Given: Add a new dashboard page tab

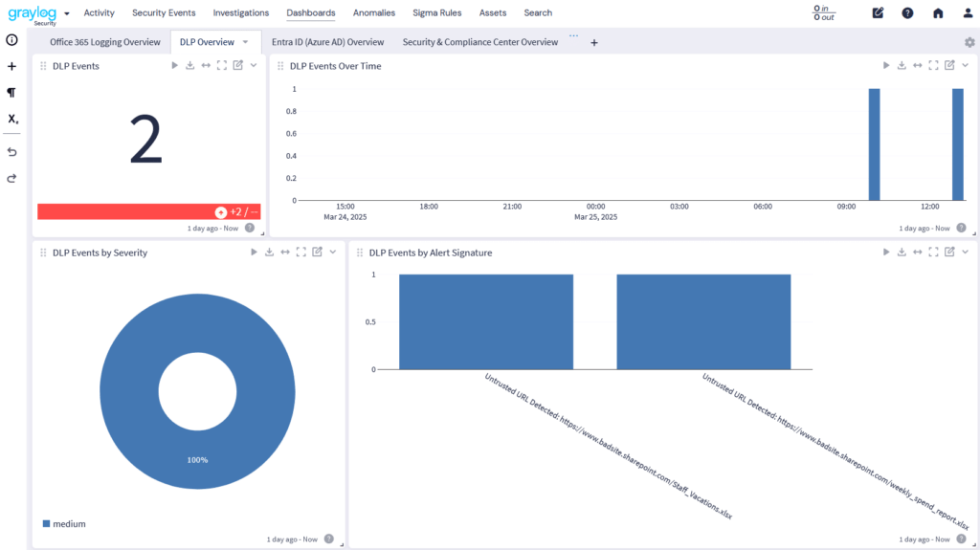Looking at the screenshot, I should click(593, 43).
